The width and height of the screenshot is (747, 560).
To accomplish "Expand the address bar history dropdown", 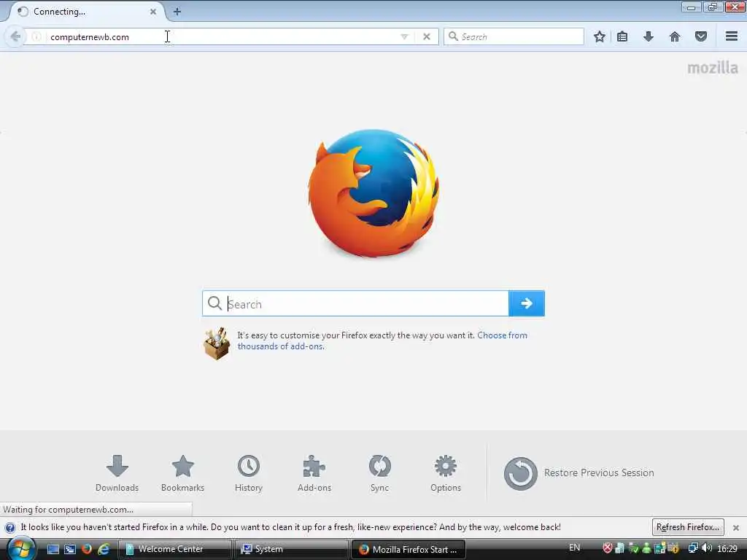I will click(x=404, y=36).
